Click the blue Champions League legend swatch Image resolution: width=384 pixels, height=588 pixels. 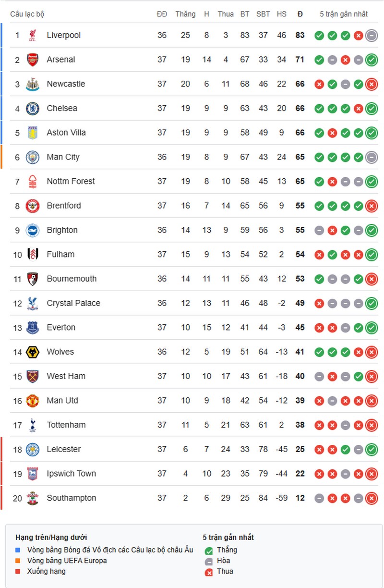[18, 550]
